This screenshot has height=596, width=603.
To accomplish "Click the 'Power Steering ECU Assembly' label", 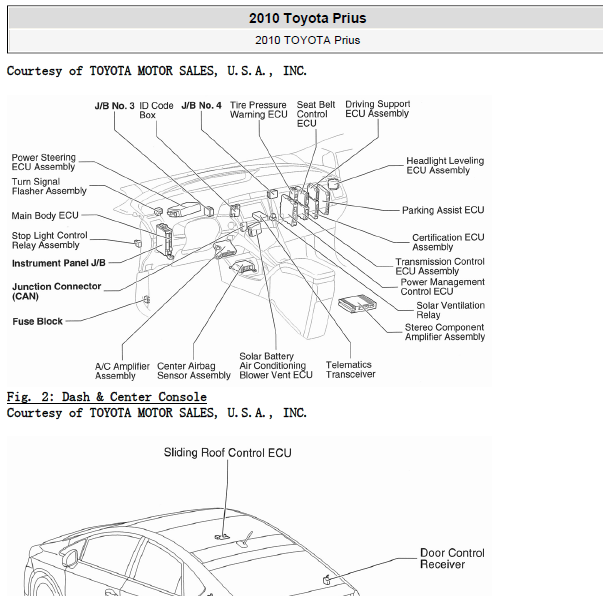I will (x=43, y=162).
